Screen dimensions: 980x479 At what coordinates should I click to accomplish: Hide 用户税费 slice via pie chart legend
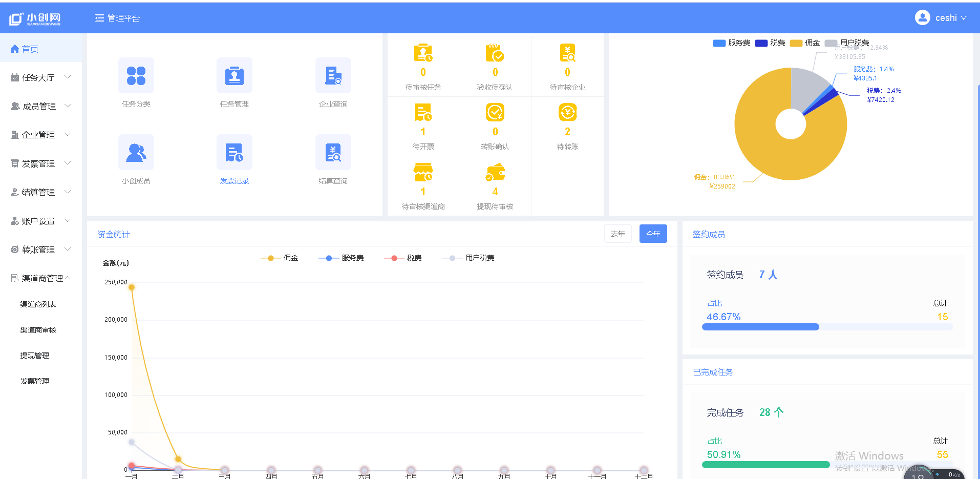[847, 43]
